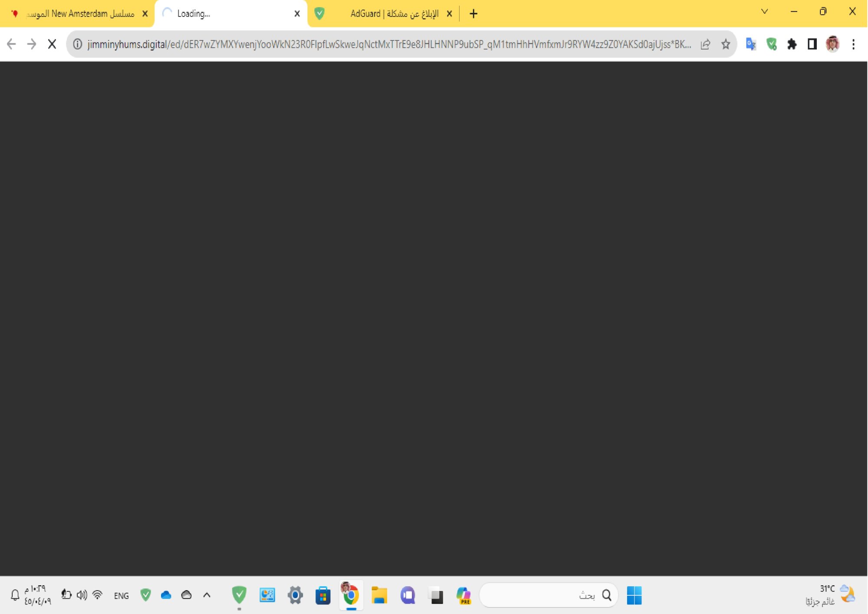This screenshot has height=614, width=868.
Task: Open the AdGuard extension popup
Action: (x=772, y=43)
